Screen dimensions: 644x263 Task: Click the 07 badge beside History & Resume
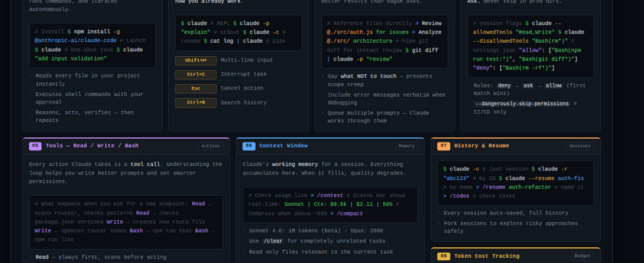click(444, 146)
